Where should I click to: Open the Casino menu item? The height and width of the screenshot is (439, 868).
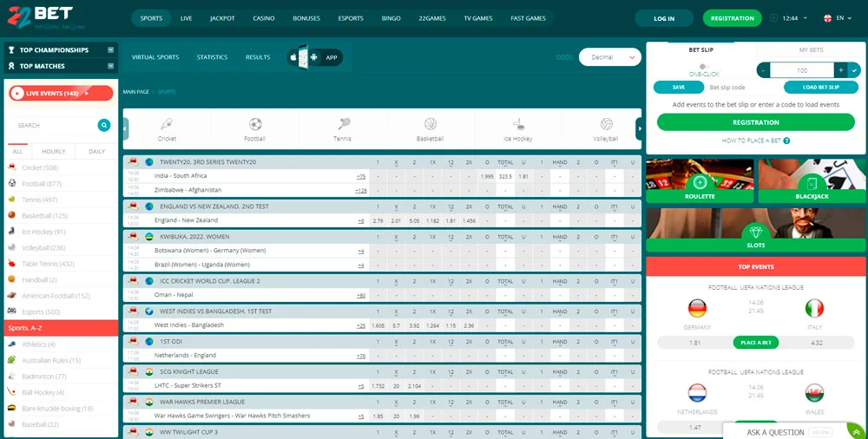point(264,18)
